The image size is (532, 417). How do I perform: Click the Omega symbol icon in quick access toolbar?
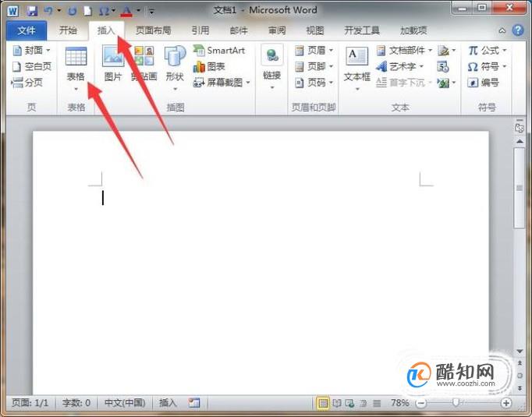point(104,11)
